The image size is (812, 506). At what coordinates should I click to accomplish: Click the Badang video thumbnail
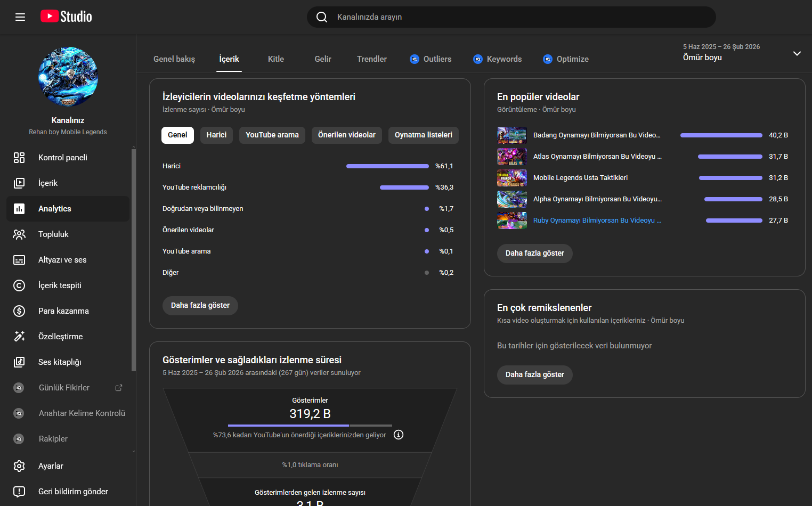click(x=512, y=135)
